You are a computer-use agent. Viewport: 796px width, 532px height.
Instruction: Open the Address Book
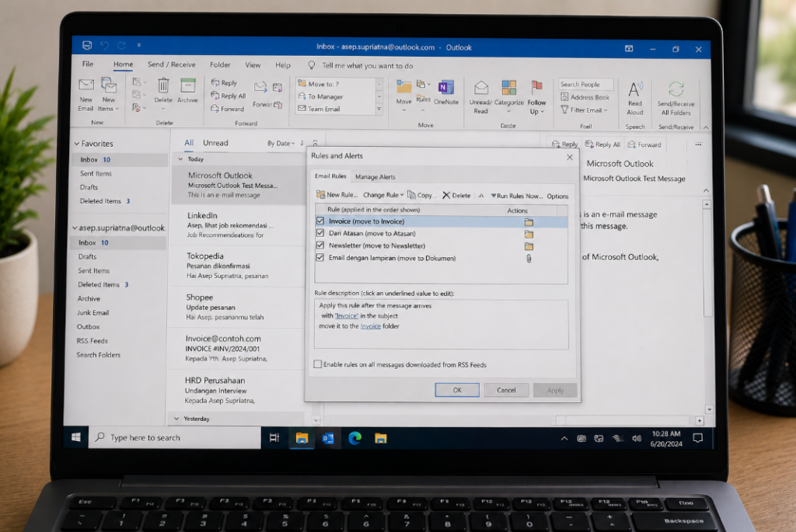click(585, 97)
